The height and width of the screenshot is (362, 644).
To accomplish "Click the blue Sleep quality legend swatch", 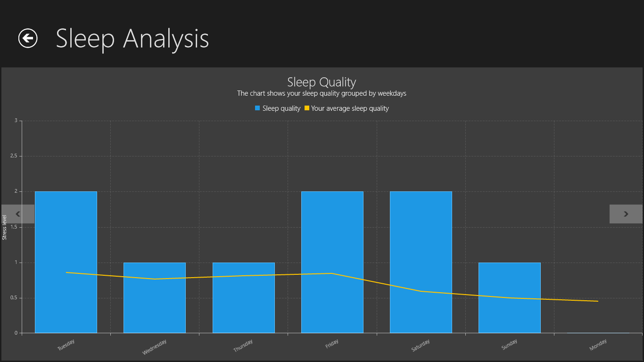I will [257, 108].
